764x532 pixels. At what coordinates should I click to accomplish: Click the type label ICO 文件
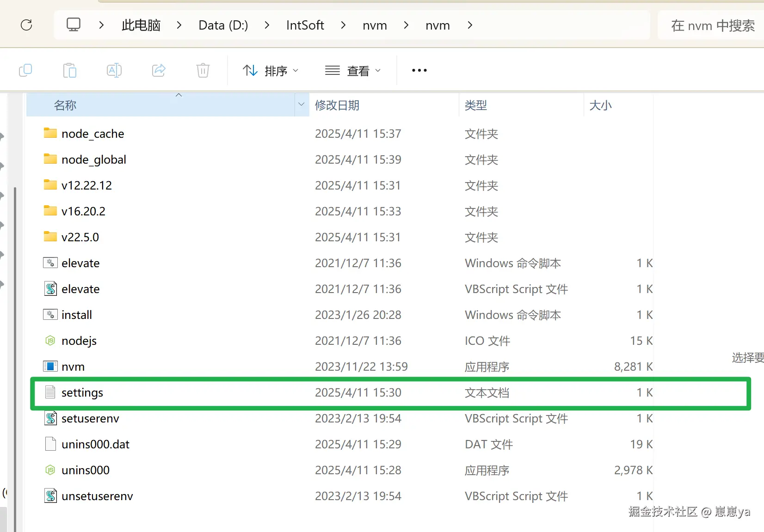click(487, 341)
